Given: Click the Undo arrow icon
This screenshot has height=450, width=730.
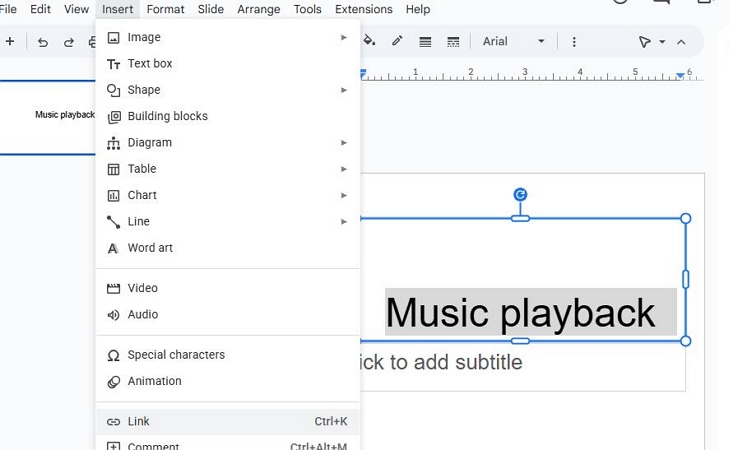Looking at the screenshot, I should pos(43,42).
